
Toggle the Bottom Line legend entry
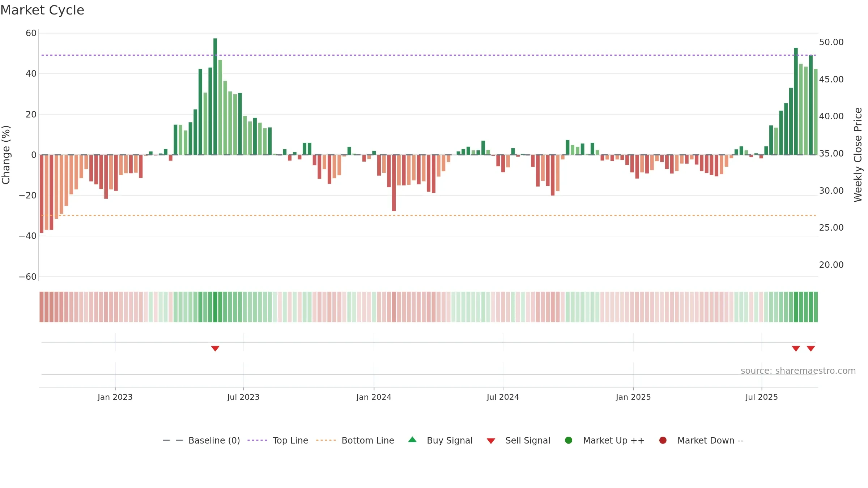click(355, 440)
